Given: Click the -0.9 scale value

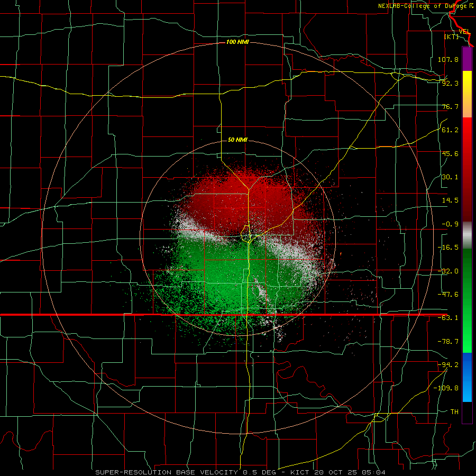Looking at the screenshot, I should click(x=450, y=224).
